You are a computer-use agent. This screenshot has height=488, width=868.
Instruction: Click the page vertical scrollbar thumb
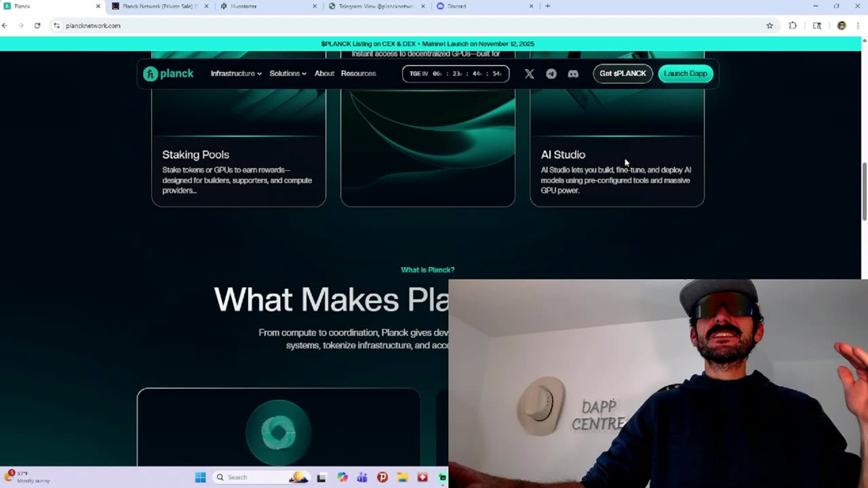coord(865,191)
